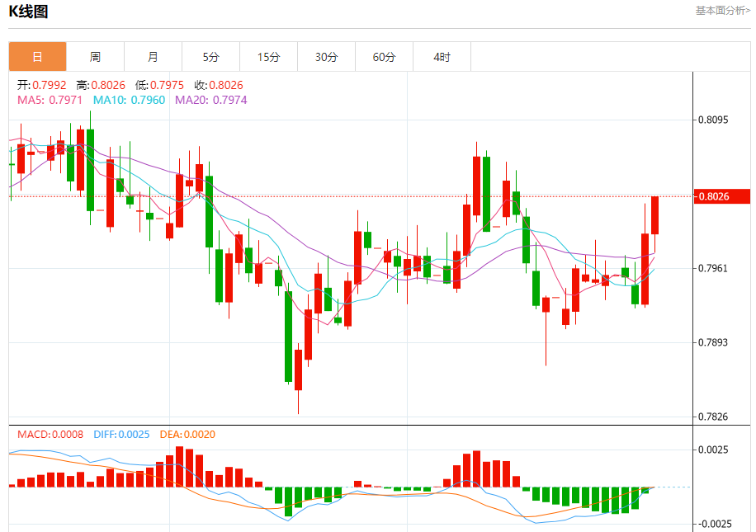This screenshot has height=532, width=756.
Task: Open the 60分 interval tab
Action: click(385, 57)
